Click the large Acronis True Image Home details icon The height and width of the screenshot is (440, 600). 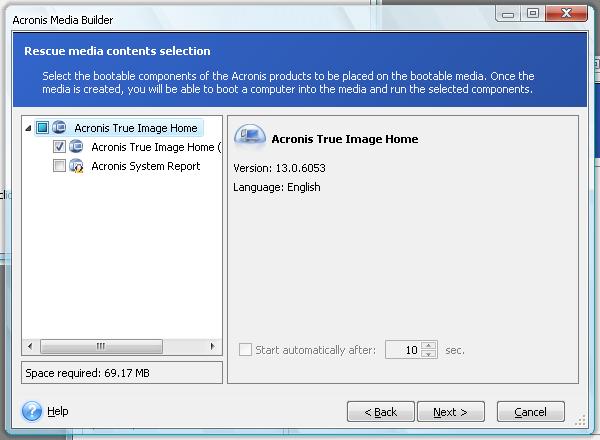coord(250,136)
